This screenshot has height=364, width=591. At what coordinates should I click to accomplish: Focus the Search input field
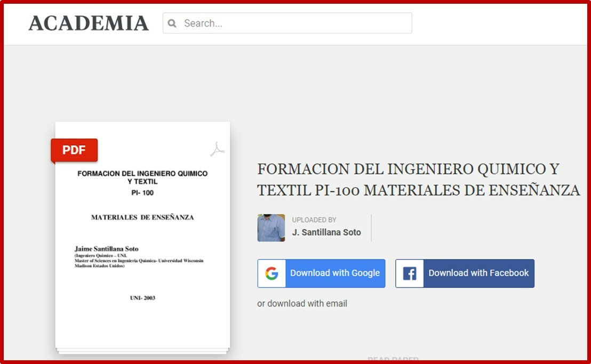pyautogui.click(x=287, y=23)
